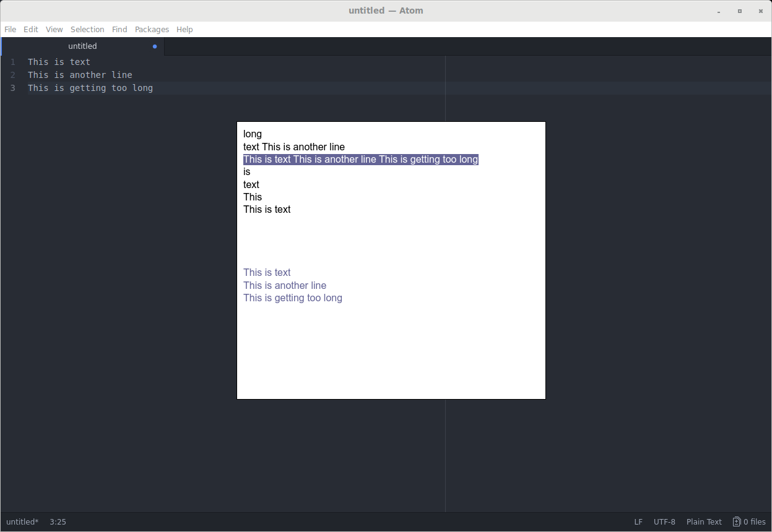This screenshot has height=532, width=772.
Task: Click purple preview line 'This is another line'
Action: 285,285
